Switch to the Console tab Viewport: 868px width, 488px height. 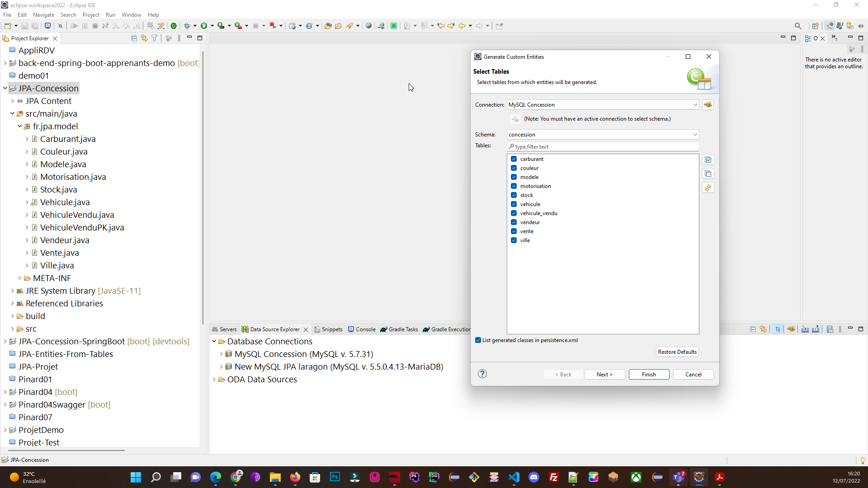[x=362, y=329]
